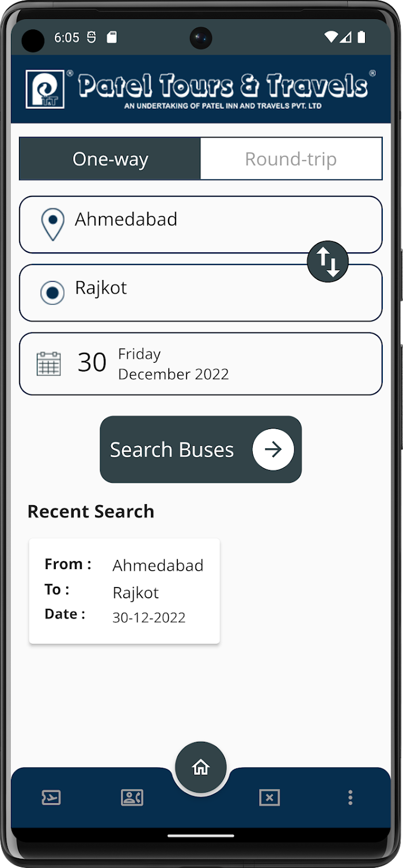
Task: Open the home icon in the bottom bar
Action: (x=201, y=768)
